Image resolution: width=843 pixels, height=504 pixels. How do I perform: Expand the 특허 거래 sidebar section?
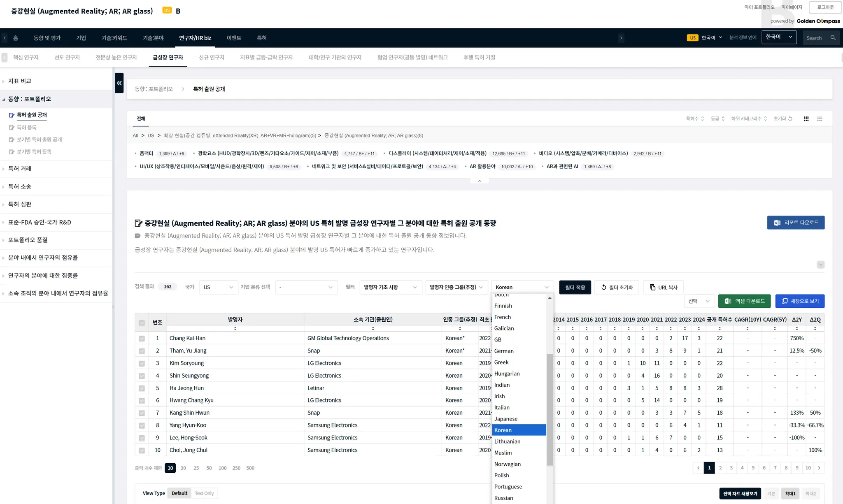click(20, 169)
